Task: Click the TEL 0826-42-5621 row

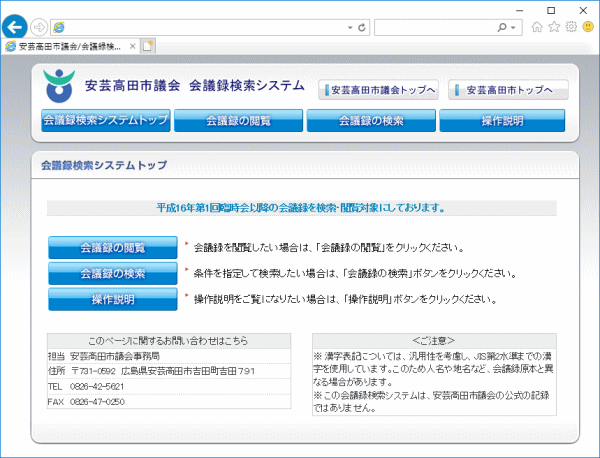Action: point(169,387)
